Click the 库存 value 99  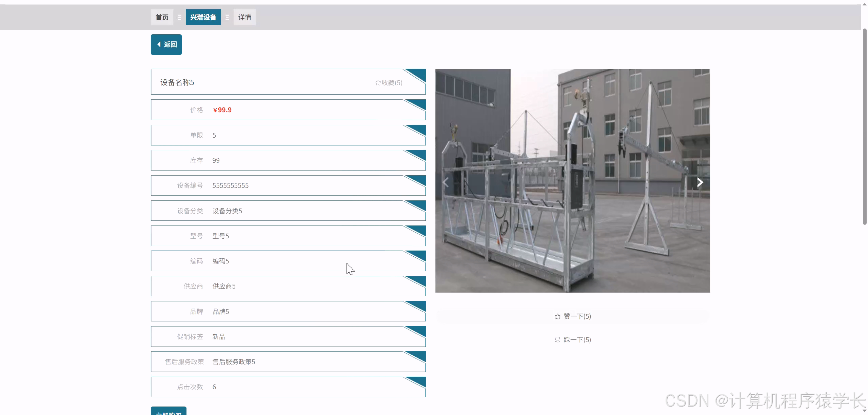coord(216,160)
